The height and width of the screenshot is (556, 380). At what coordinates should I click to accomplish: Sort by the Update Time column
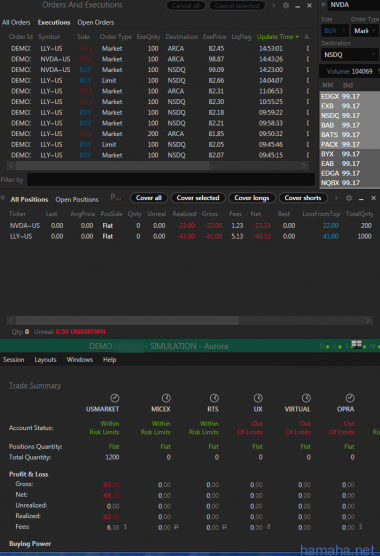[278, 37]
